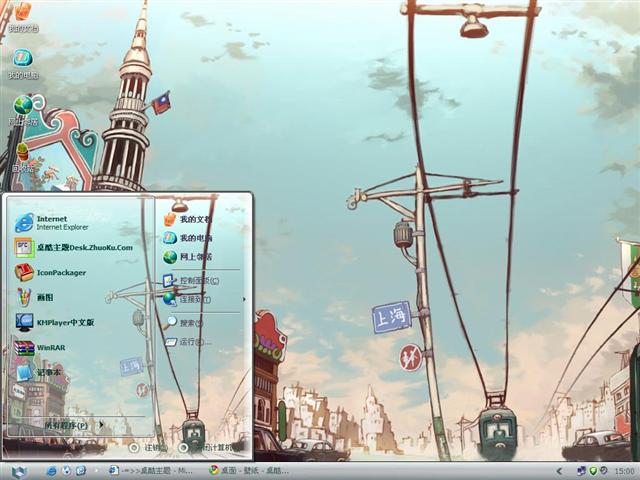Viewport: 640px width, 480px height.
Task: Click Internet Explorer quick launch icon on taskbar
Action: tap(51, 471)
